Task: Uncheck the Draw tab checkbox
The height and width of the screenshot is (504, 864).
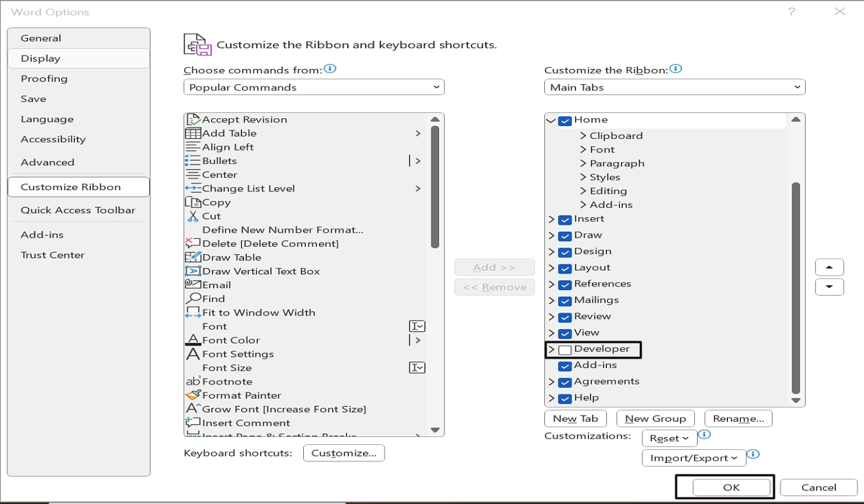Action: [565, 235]
